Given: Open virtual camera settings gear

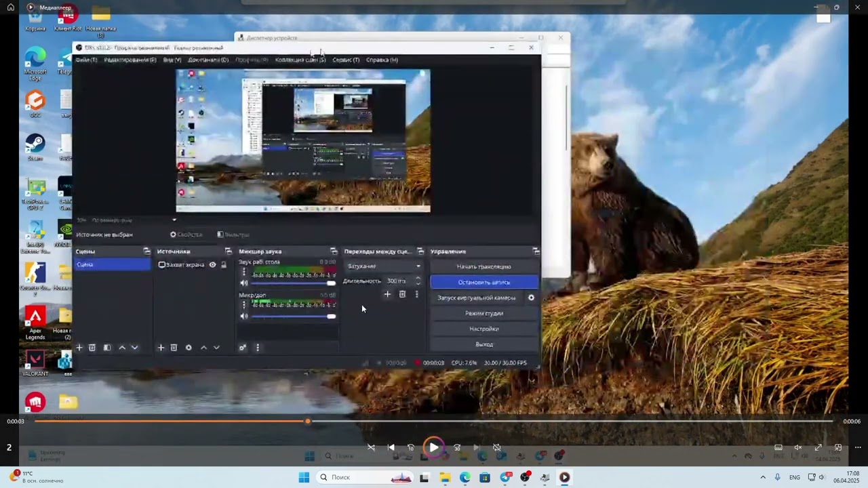Looking at the screenshot, I should click(531, 298).
